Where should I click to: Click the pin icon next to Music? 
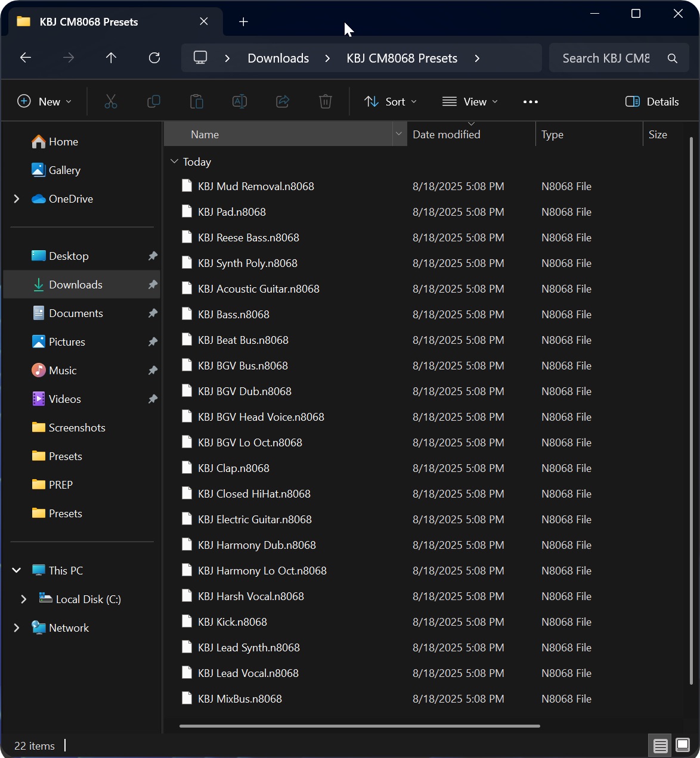point(153,370)
